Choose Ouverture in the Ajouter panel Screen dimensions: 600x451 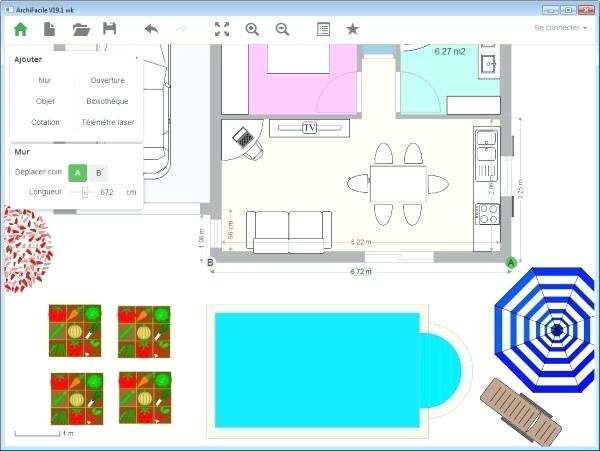107,79
